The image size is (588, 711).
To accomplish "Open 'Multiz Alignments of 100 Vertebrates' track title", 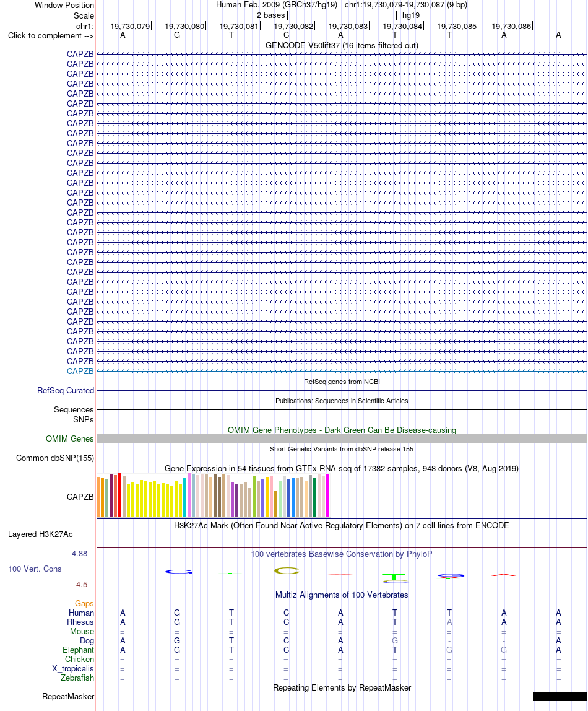I will click(342, 595).
